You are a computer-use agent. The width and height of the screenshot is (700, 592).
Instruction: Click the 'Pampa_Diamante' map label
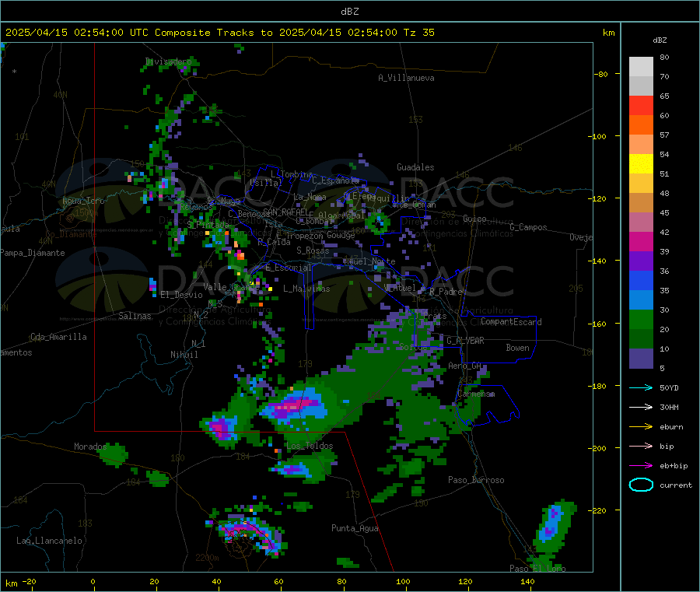pos(33,253)
